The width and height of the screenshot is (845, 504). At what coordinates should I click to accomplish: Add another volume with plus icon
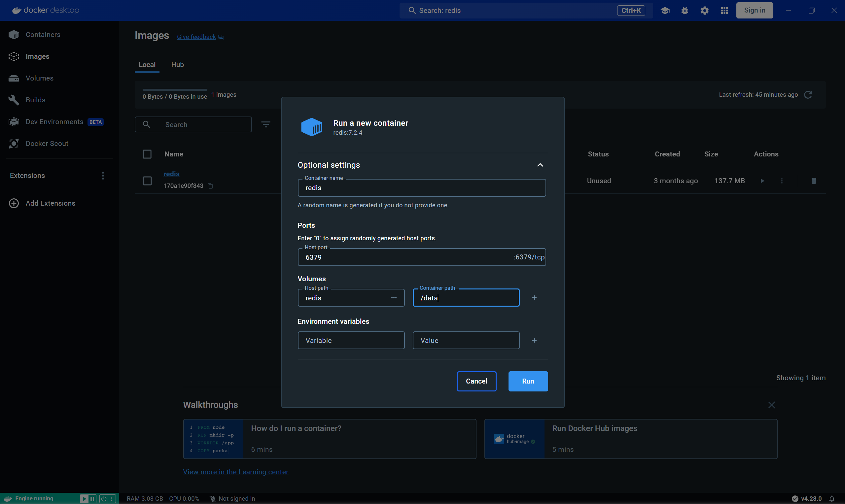pyautogui.click(x=534, y=298)
